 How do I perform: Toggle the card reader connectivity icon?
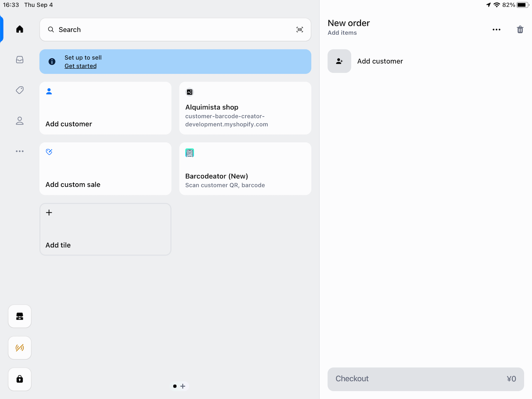click(20, 348)
